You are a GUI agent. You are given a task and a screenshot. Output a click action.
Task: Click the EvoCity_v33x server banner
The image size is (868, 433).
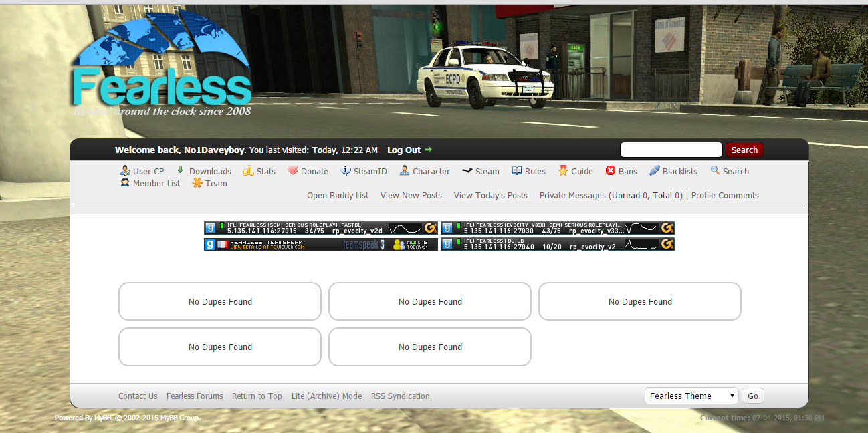(x=558, y=228)
